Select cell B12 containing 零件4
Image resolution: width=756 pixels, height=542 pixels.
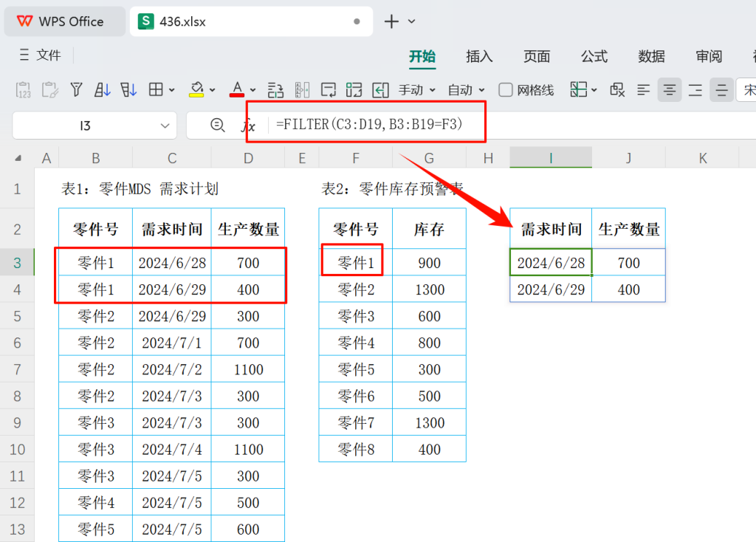(x=96, y=502)
